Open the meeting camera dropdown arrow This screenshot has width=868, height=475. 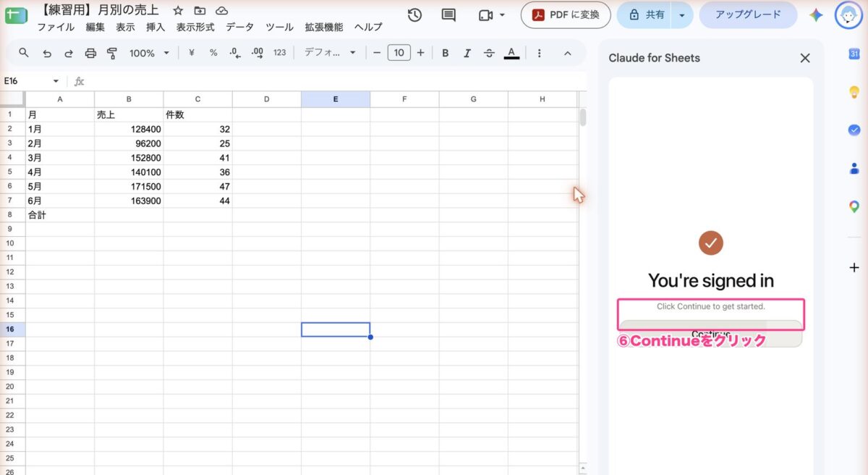[502, 15]
